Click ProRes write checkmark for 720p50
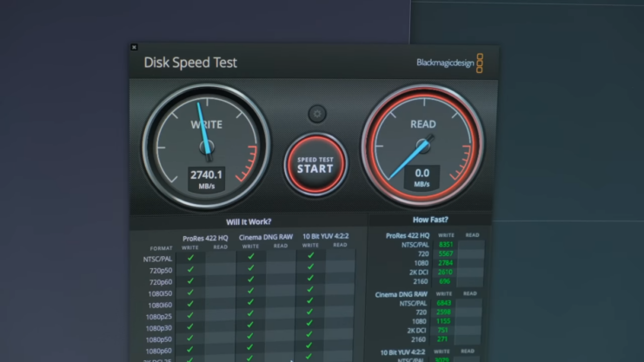Image resolution: width=644 pixels, height=362 pixels. click(x=190, y=269)
